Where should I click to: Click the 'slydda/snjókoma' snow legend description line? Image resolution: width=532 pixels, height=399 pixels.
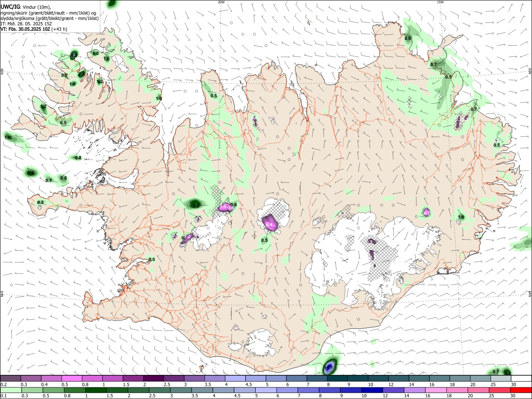point(49,18)
